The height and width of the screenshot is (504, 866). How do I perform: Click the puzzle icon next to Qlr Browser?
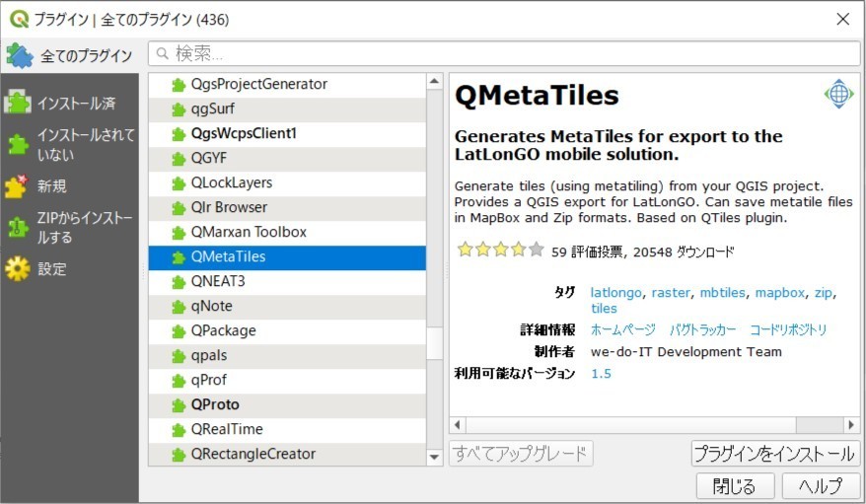[x=178, y=208]
